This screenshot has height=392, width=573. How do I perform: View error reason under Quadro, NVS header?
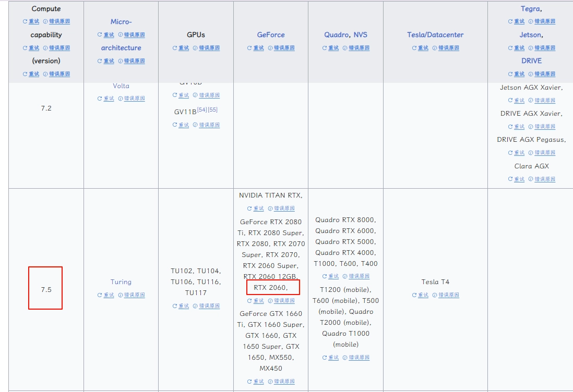click(356, 48)
